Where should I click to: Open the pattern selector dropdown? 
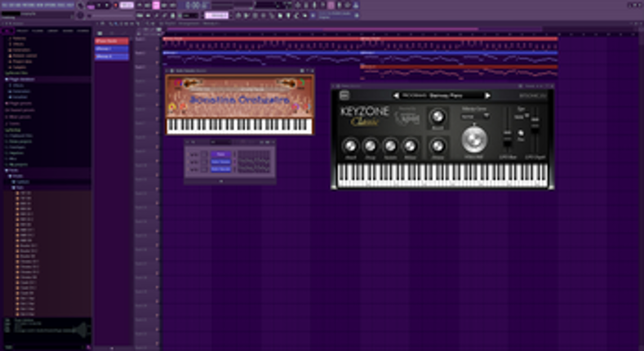[x=217, y=16]
